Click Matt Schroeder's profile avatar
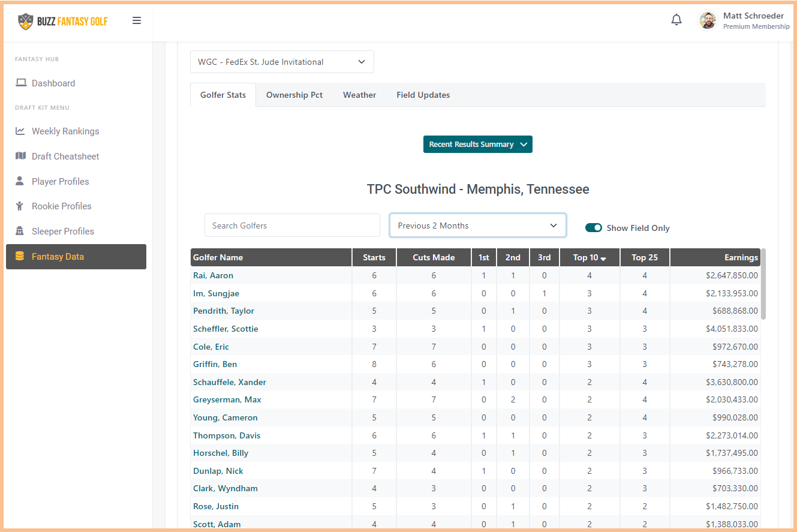 pyautogui.click(x=708, y=20)
